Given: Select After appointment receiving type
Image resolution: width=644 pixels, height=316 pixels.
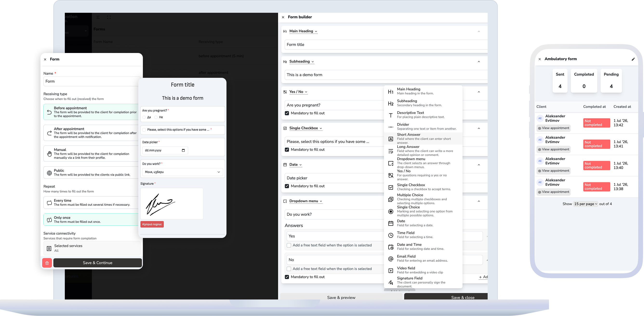Looking at the screenshot, I should tap(91, 133).
